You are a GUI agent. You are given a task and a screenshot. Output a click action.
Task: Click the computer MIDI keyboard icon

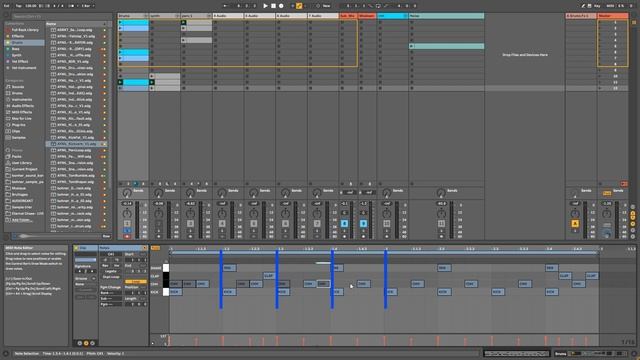pos(589,6)
